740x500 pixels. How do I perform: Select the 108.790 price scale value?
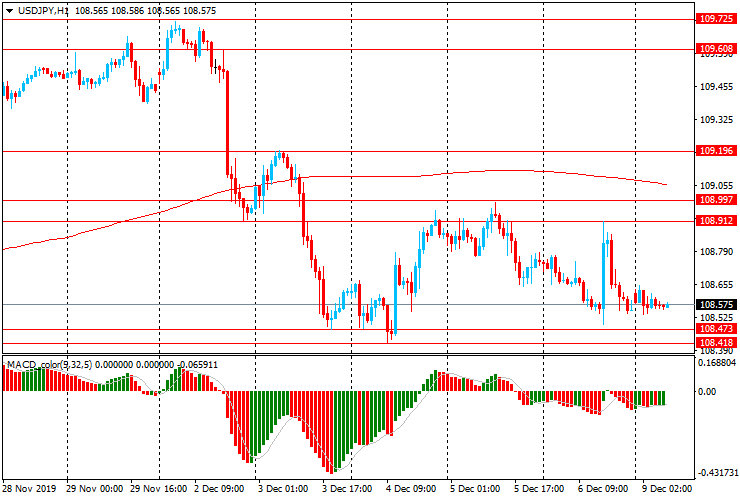[716, 252]
